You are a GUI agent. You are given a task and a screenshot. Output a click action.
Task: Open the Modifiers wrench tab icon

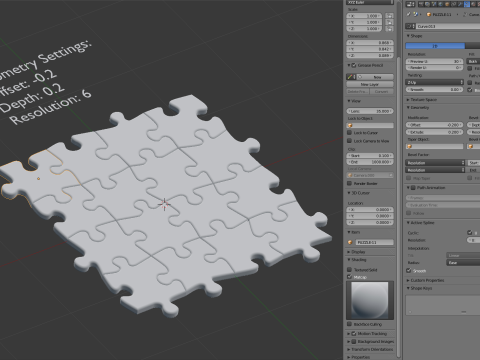point(460,4)
